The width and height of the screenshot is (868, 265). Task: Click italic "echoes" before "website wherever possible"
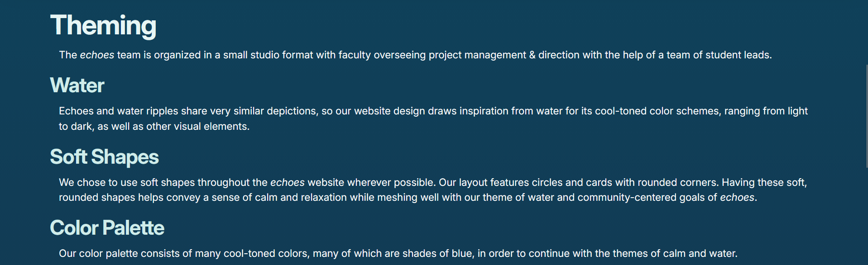pos(287,183)
